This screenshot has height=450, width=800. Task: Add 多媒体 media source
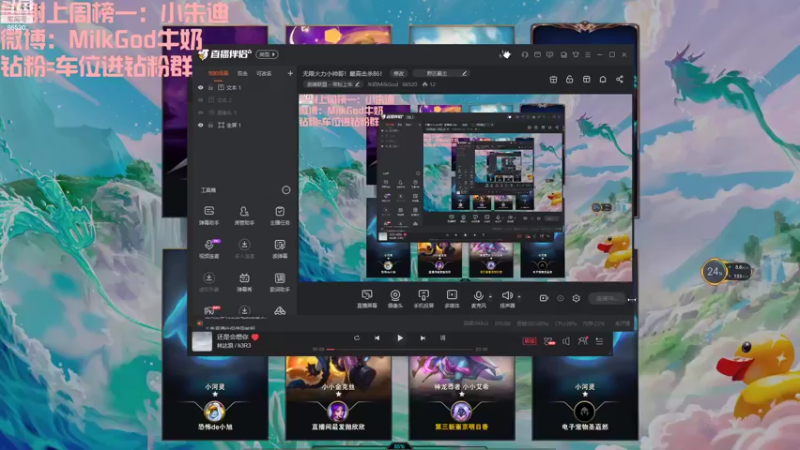[x=452, y=298]
